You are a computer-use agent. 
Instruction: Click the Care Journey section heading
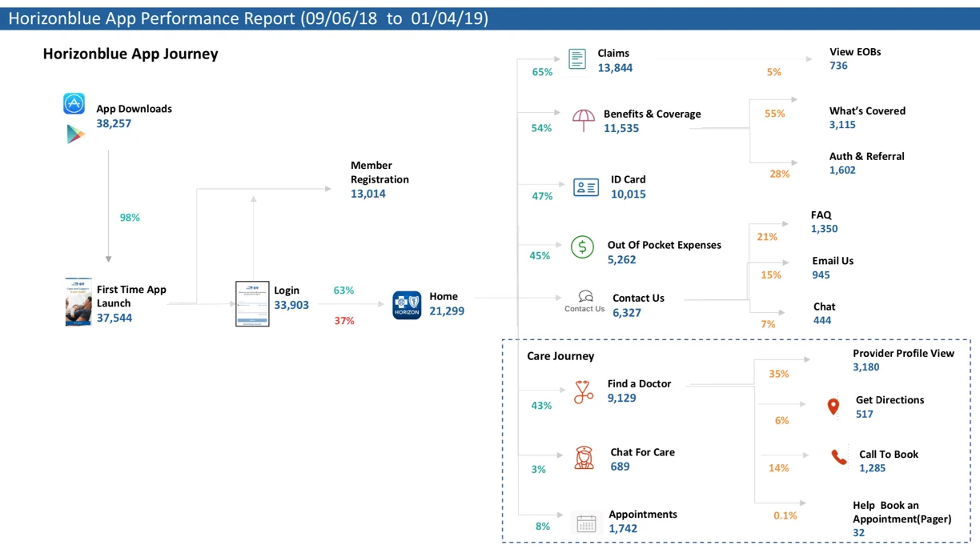560,356
